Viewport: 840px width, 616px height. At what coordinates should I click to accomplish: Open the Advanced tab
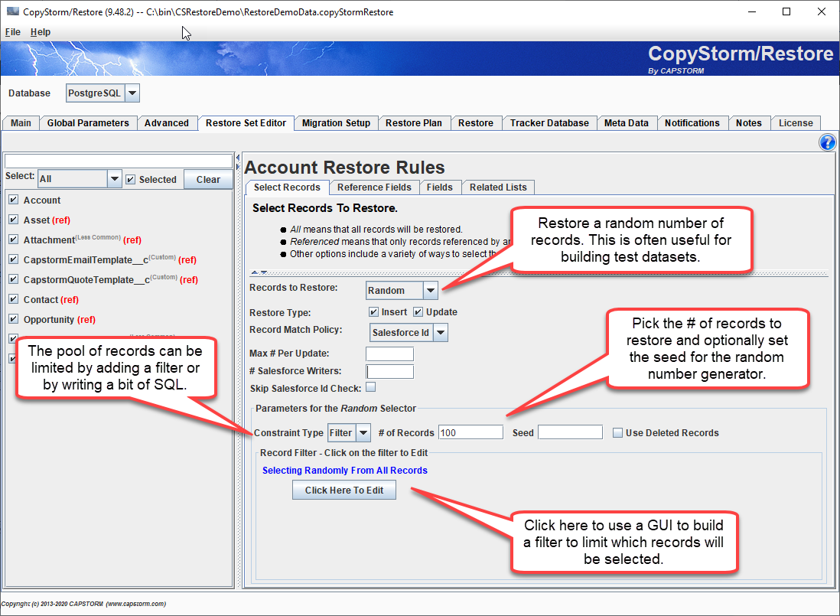pyautogui.click(x=167, y=123)
